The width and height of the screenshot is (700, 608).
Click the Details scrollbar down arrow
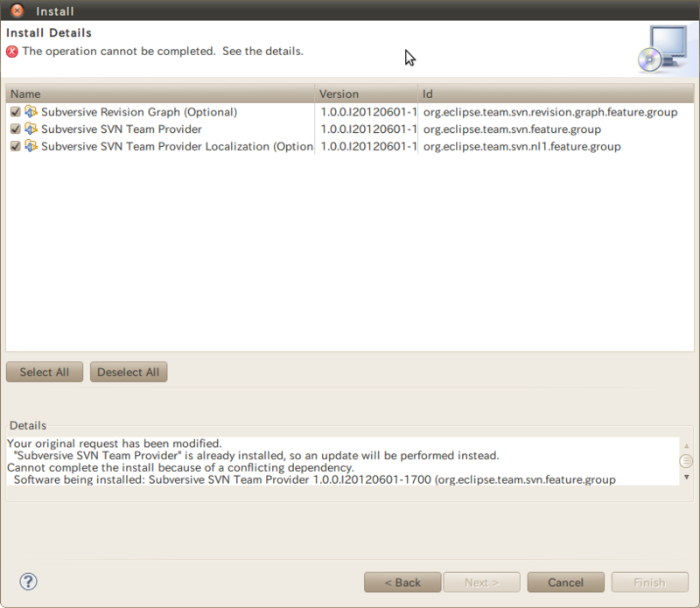click(686, 477)
